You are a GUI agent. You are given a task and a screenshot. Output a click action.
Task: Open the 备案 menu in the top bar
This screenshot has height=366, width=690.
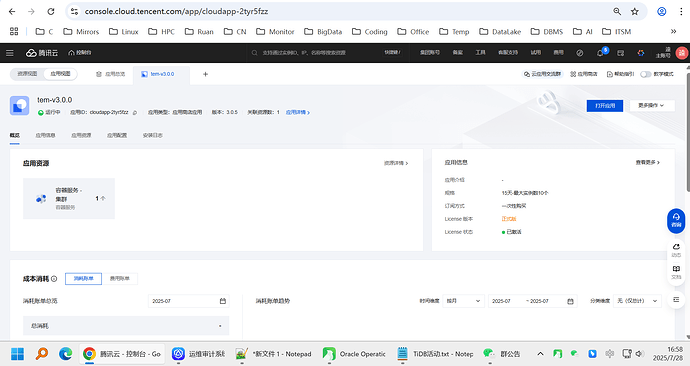458,52
